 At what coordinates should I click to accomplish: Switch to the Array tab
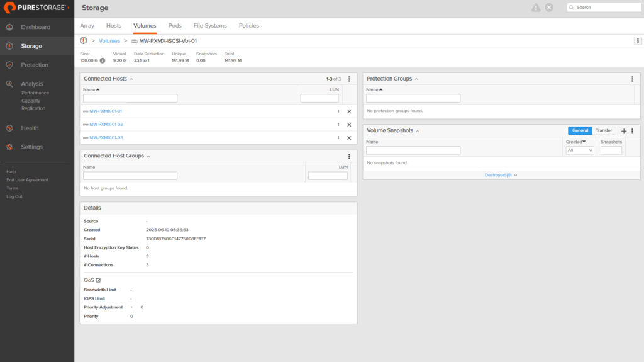87,26
